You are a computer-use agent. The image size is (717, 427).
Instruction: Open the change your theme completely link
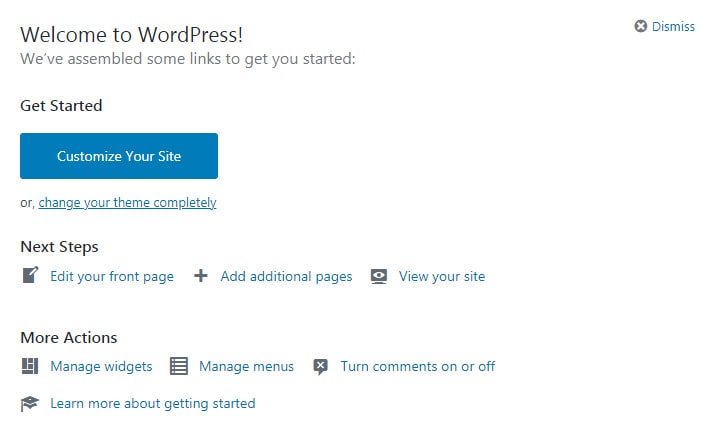128,203
